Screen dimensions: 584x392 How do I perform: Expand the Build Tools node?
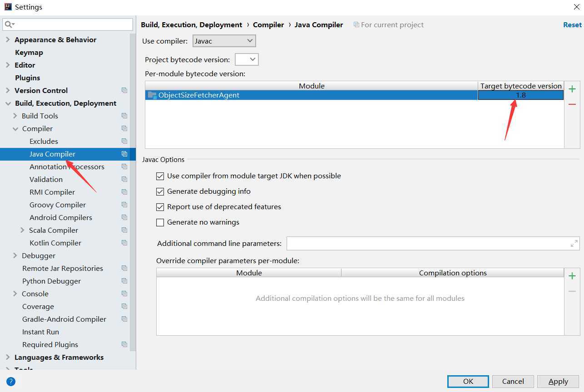(15, 116)
